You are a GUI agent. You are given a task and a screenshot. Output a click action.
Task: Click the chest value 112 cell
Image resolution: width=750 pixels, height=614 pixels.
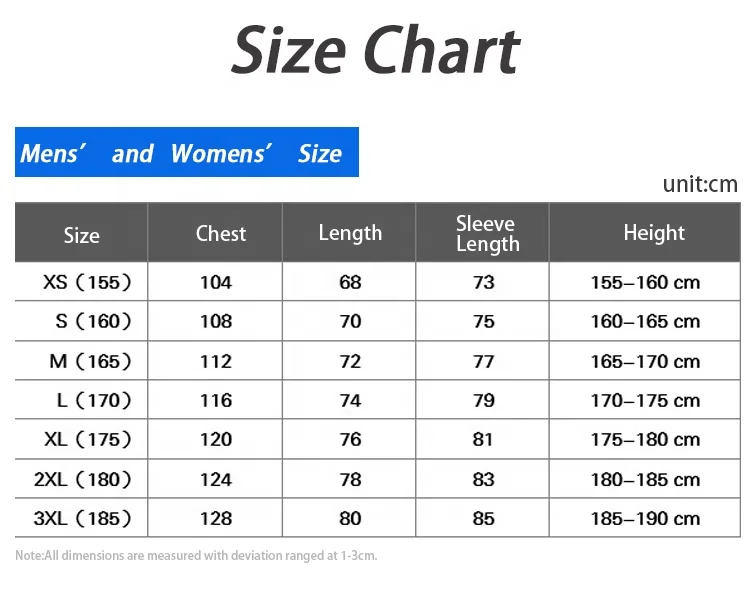tap(216, 361)
